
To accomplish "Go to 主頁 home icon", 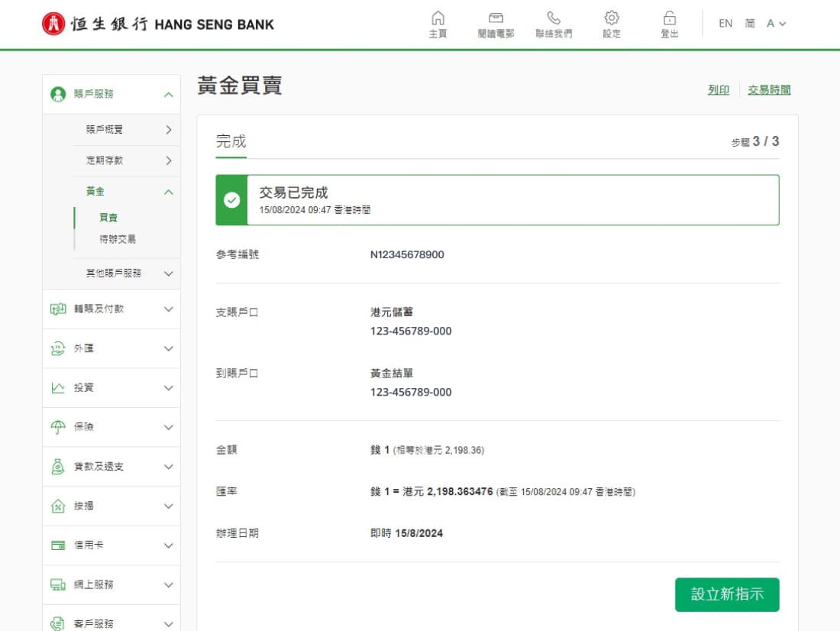I will pos(438,18).
